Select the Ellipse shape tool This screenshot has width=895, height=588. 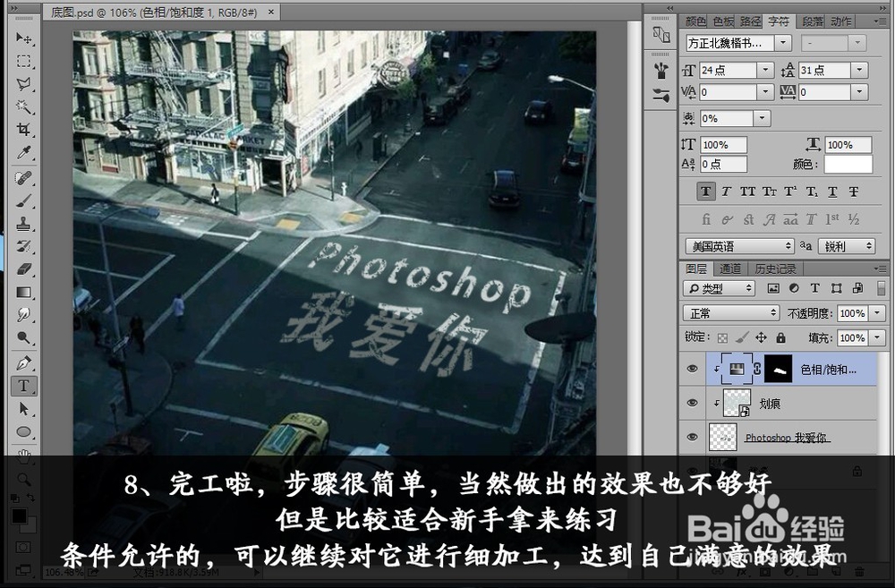(23, 431)
